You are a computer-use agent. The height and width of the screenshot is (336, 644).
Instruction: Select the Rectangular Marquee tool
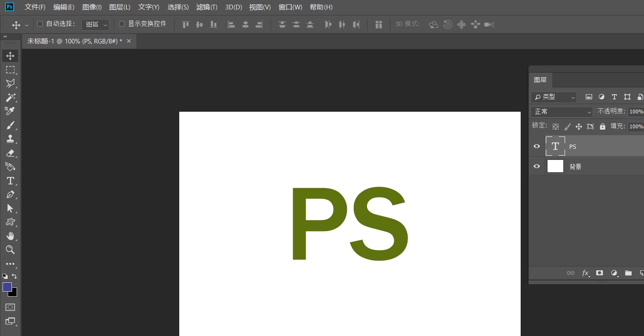[x=10, y=70]
